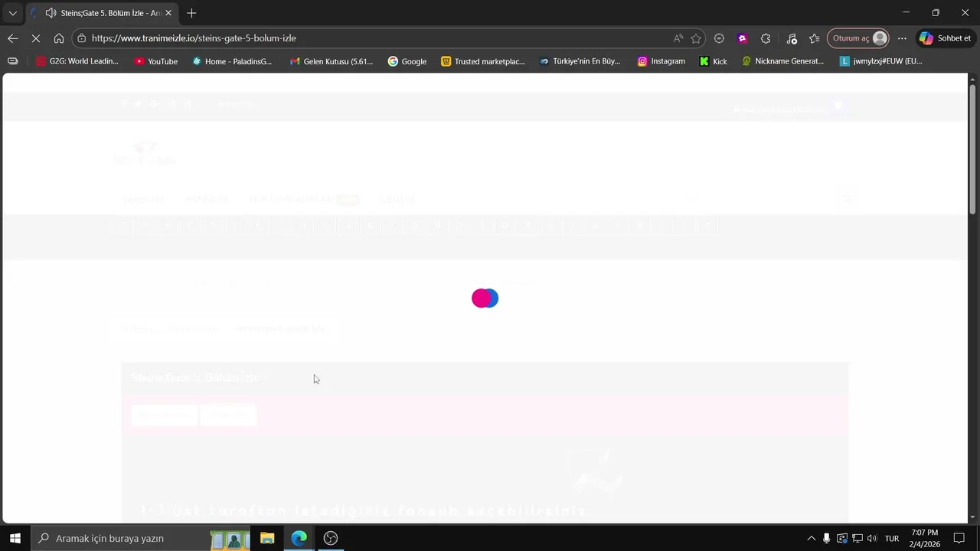Screen dimensions: 980x551
Task: Focus the address bar showing tranimeizle.io URL
Action: 375,38
